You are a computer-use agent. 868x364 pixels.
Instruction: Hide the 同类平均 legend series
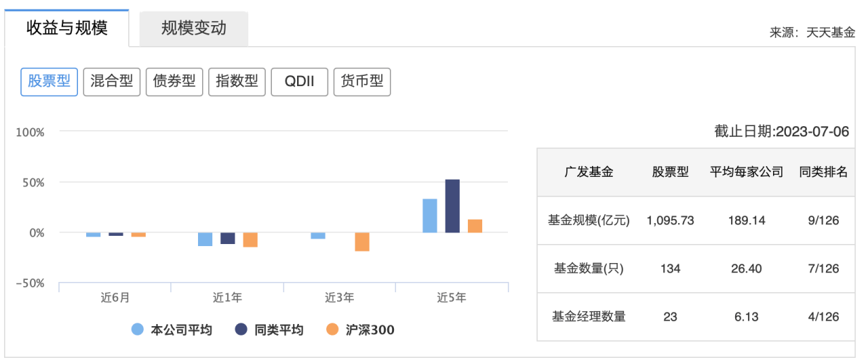click(x=269, y=330)
